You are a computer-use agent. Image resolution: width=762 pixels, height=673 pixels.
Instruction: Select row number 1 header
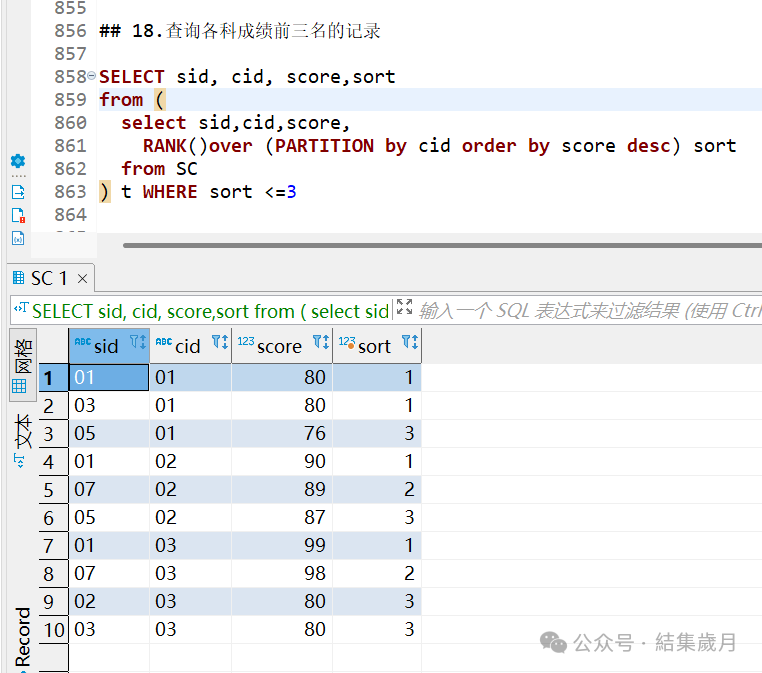tap(53, 378)
